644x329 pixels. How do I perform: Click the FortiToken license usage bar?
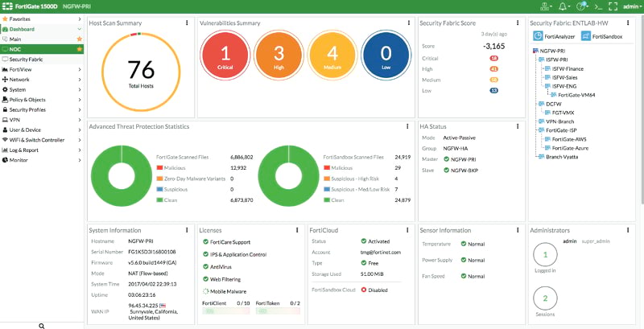click(278, 311)
